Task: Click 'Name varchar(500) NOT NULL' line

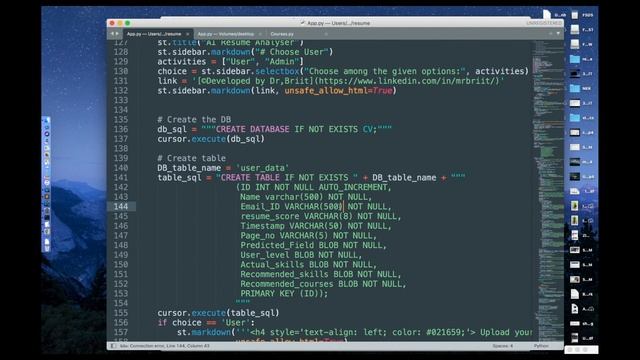Action: (306, 197)
